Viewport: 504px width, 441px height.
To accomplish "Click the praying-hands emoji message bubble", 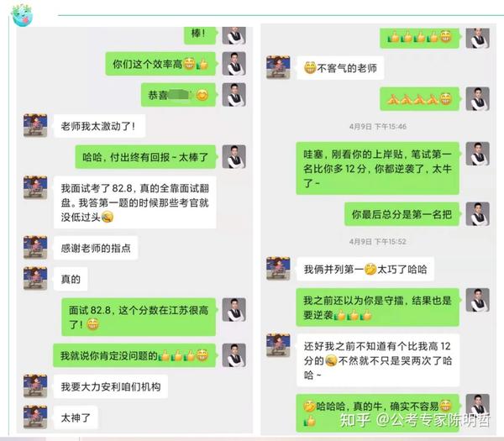I will (419, 99).
